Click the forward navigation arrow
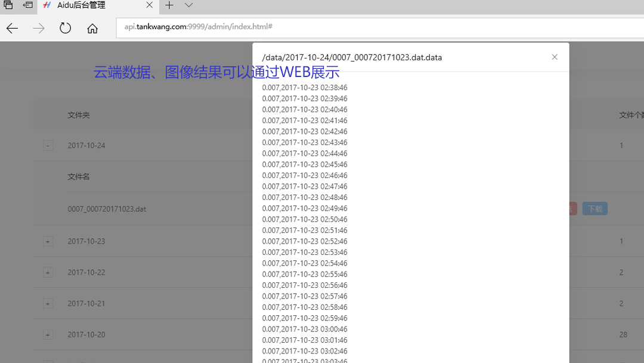This screenshot has width=644, height=363. click(x=38, y=27)
